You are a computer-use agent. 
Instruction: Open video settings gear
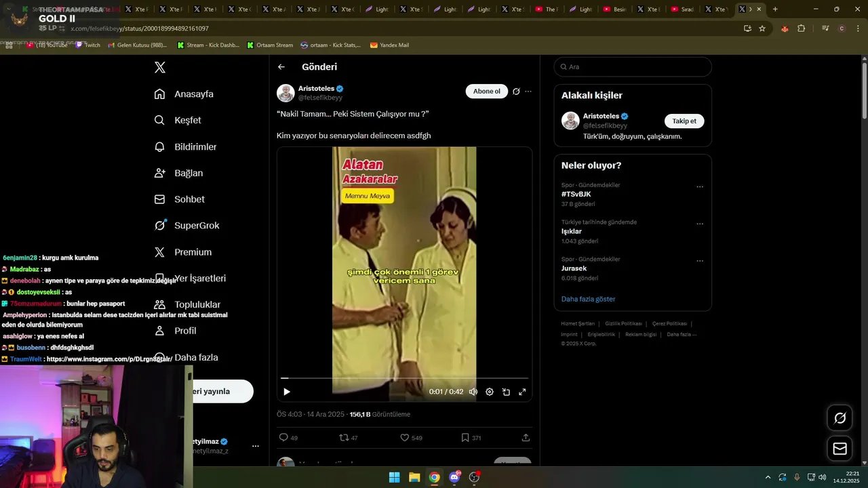coord(490,392)
